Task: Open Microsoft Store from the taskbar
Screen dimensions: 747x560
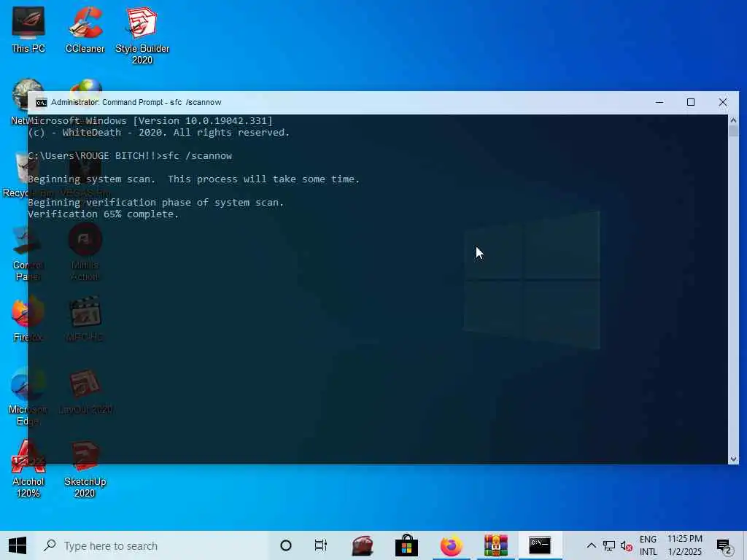Action: click(x=406, y=545)
